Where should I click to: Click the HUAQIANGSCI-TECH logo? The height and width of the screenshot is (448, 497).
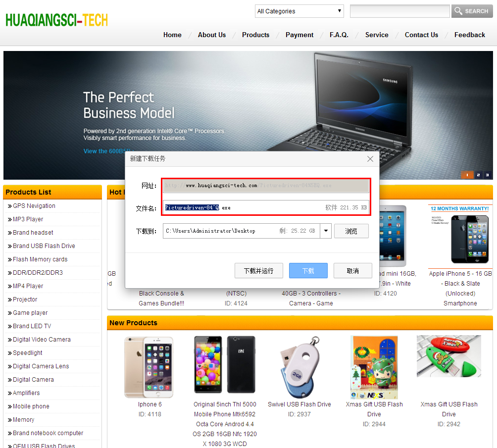pyautogui.click(x=56, y=20)
